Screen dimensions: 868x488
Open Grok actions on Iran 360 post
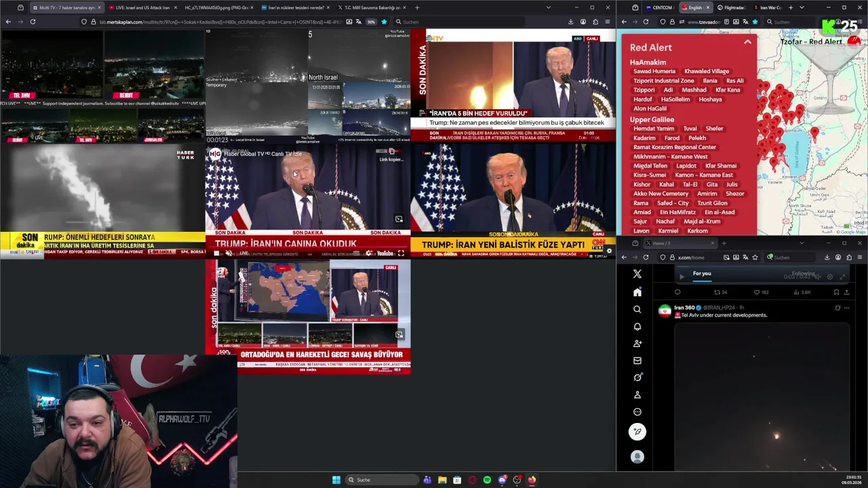(x=837, y=308)
